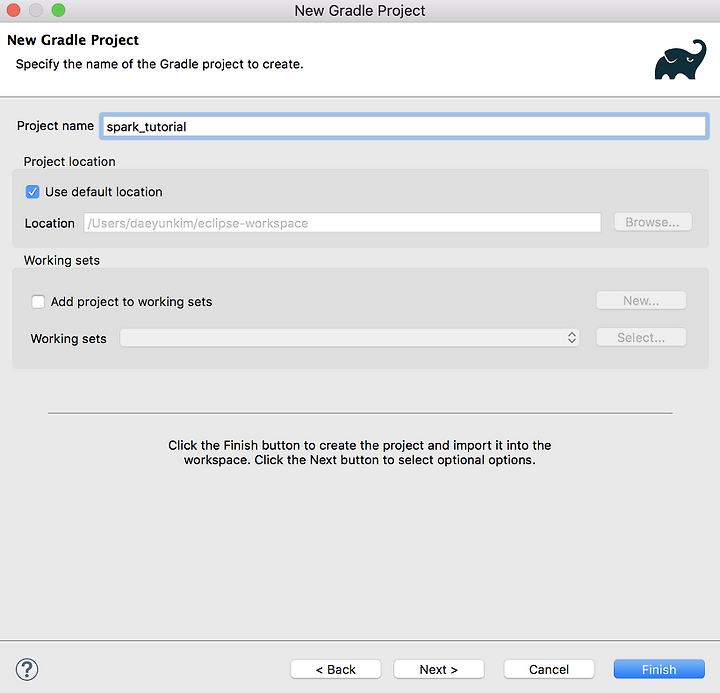Screen dimensions: 720x693
Task: Open help via the question mark icon
Action: [x=27, y=669]
